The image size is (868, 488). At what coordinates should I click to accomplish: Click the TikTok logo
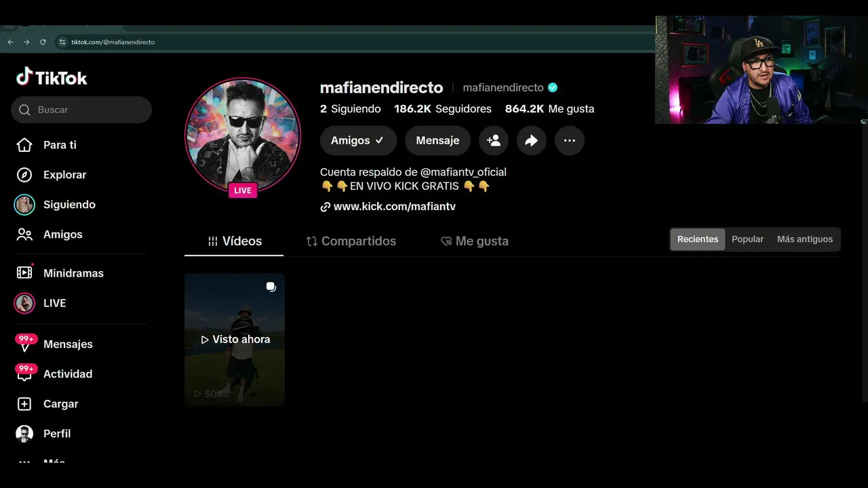coord(52,77)
